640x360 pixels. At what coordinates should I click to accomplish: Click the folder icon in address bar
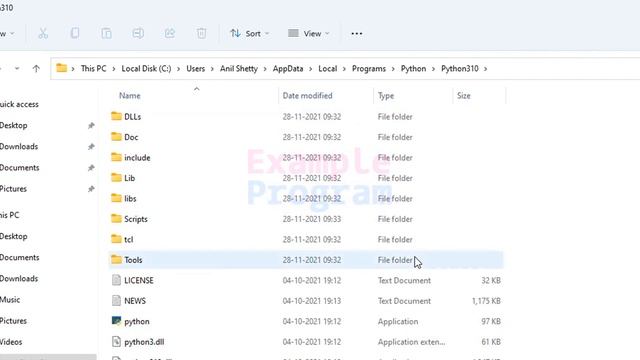click(61, 68)
